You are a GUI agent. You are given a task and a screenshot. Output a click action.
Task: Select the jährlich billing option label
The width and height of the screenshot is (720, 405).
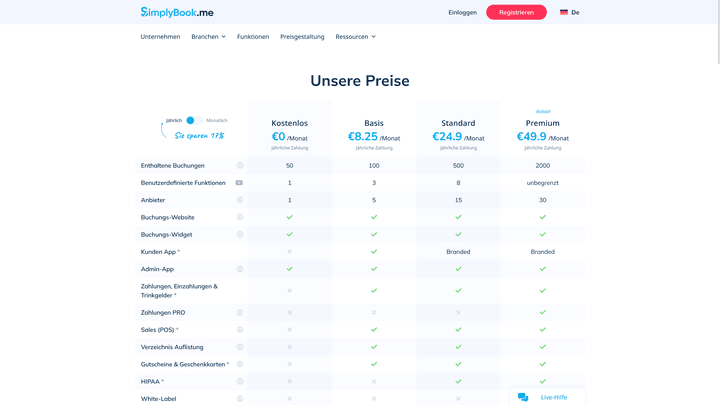pyautogui.click(x=174, y=120)
